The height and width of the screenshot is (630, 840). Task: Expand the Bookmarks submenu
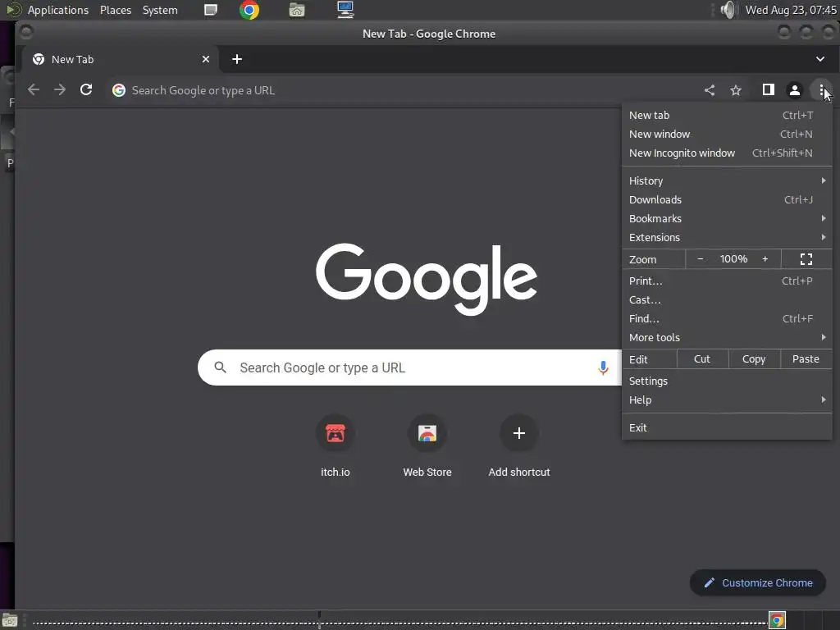point(727,218)
